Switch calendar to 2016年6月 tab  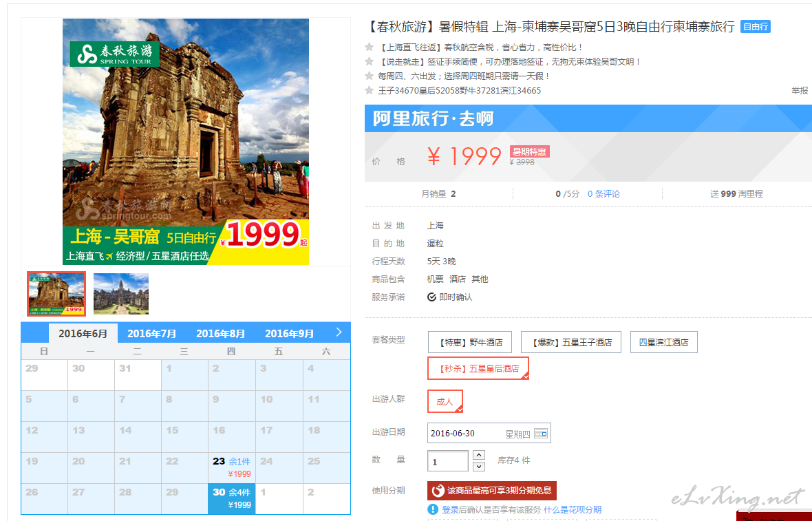(x=83, y=334)
